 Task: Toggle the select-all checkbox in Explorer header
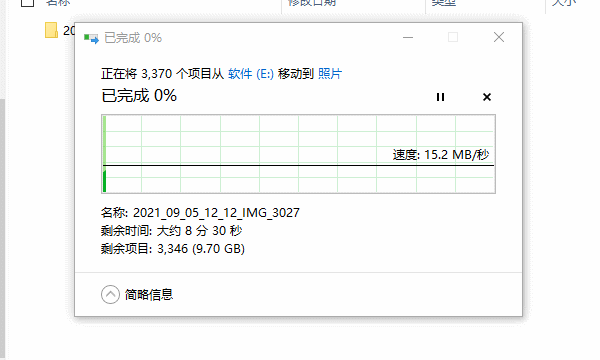click(28, 2)
